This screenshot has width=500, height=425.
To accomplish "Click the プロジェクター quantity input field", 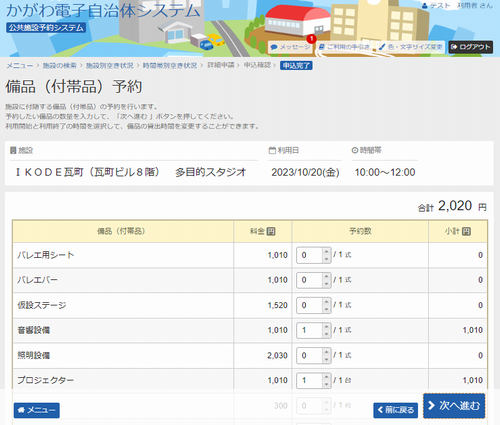I will click(x=310, y=380).
